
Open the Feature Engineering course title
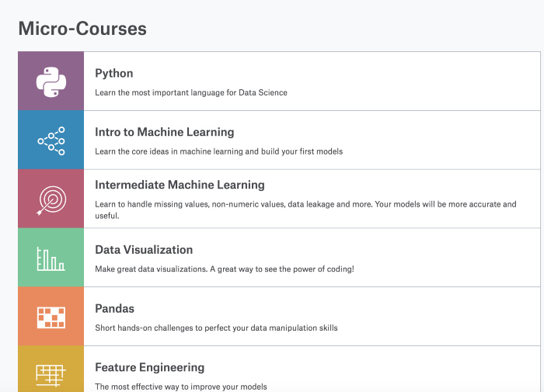[150, 367]
